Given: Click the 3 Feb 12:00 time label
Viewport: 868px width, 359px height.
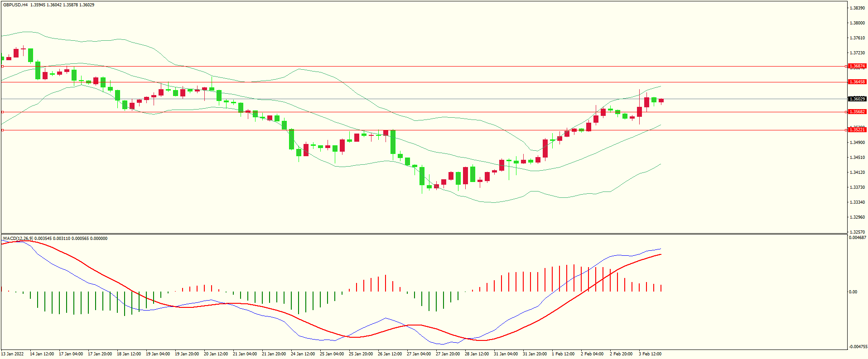Looking at the screenshot, I should click(650, 354).
